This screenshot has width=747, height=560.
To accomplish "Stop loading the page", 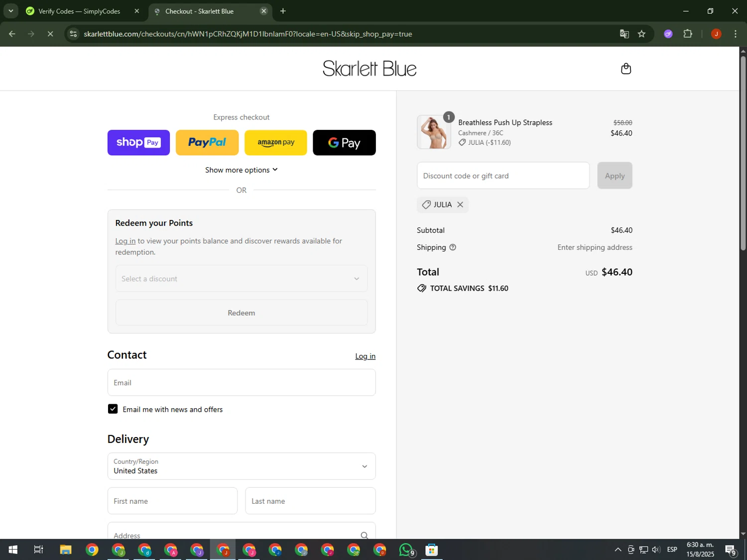I will pos(50,34).
